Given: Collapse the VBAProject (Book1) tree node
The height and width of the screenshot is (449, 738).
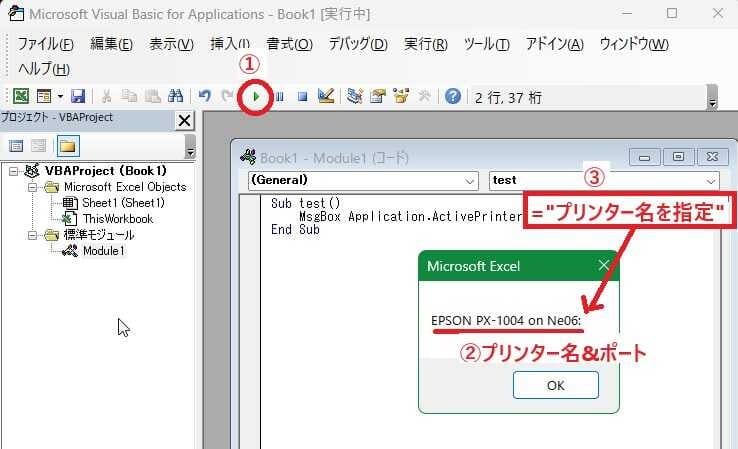Looking at the screenshot, I should pos(13,171).
